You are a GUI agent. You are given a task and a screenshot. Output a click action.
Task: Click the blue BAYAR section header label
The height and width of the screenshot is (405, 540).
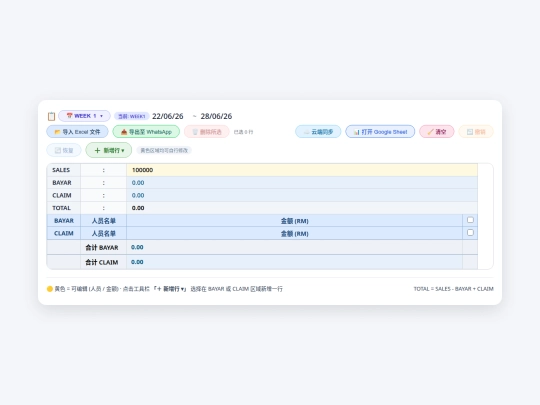point(64,221)
